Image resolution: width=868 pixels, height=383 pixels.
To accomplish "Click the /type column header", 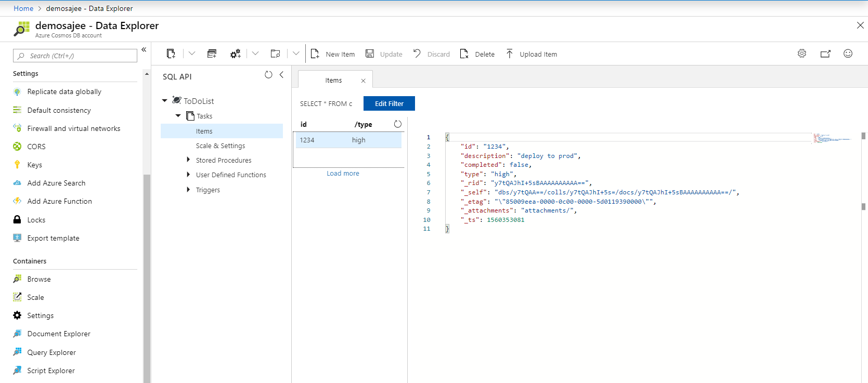I will pos(364,125).
